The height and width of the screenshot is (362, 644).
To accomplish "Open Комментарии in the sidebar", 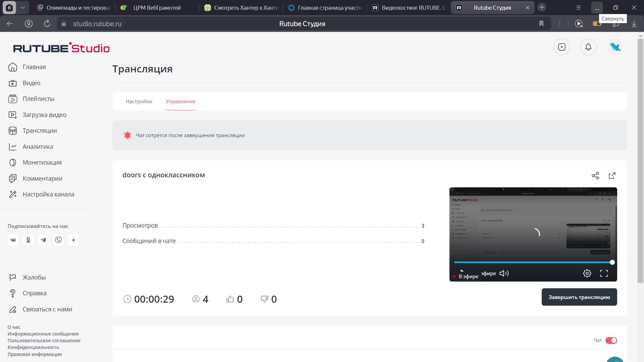I will coord(35,179).
